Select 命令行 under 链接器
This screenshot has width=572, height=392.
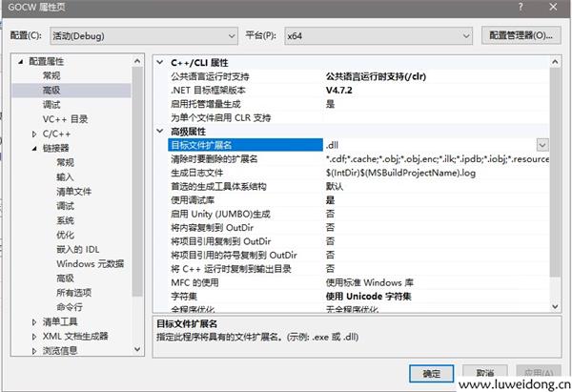pos(69,307)
